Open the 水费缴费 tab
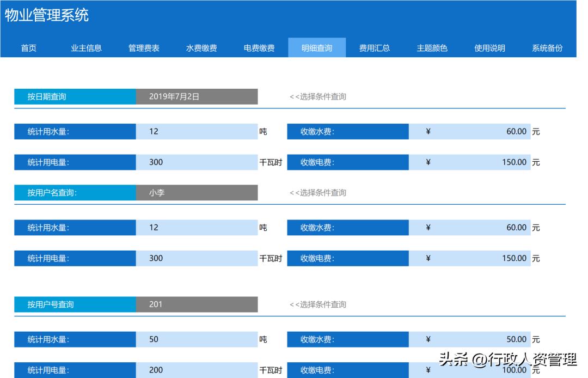 [x=202, y=48]
